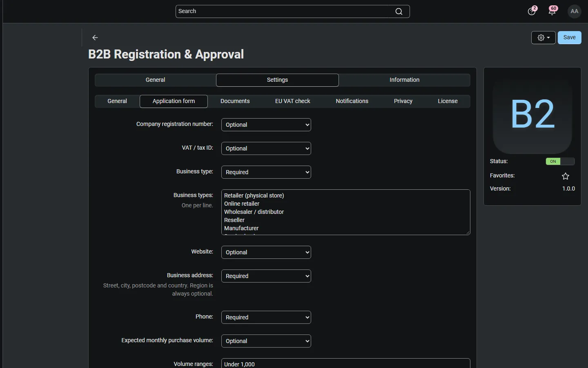The image size is (588, 368).
Task: Open the Privacy sub-tab
Action: (x=403, y=101)
